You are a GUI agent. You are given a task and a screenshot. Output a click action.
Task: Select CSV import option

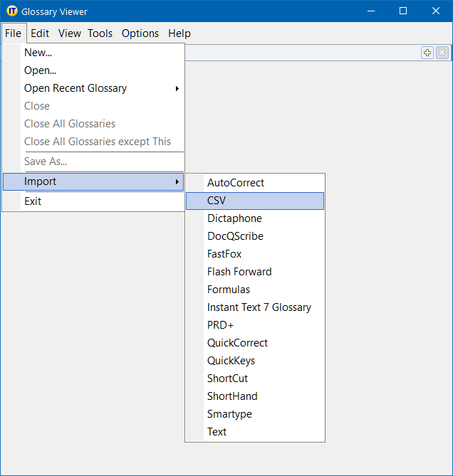click(217, 201)
